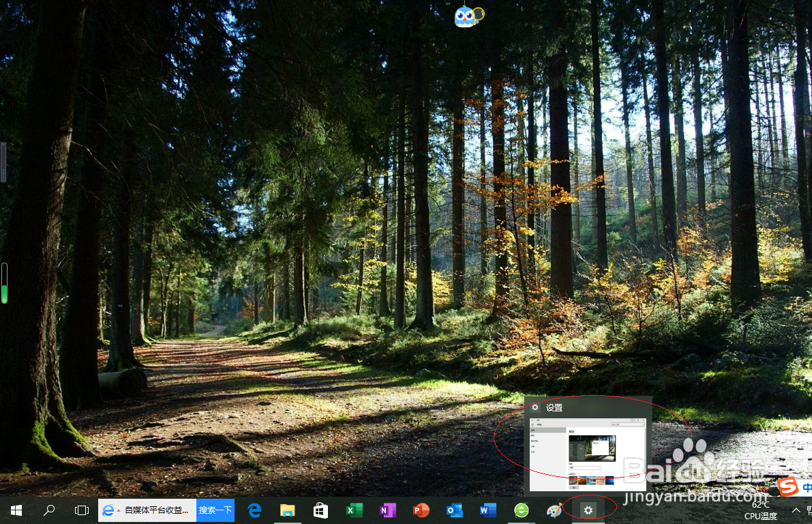
Task: Expand hidden icons in the system tray
Action: (x=796, y=510)
